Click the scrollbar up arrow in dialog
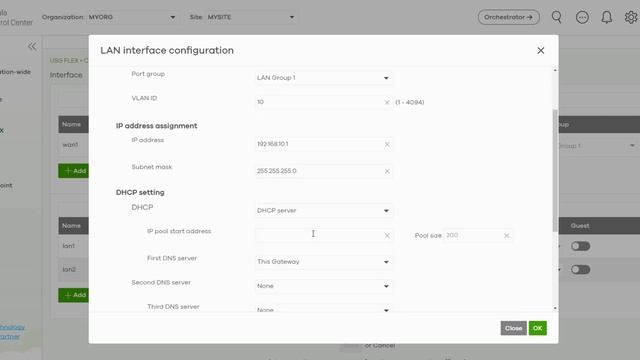640x360 pixels. click(555, 71)
